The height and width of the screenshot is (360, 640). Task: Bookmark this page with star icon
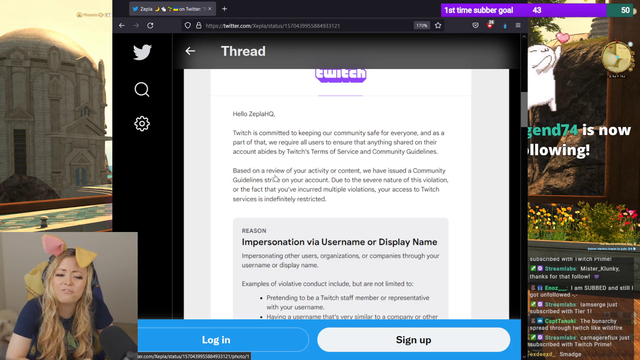point(438,25)
